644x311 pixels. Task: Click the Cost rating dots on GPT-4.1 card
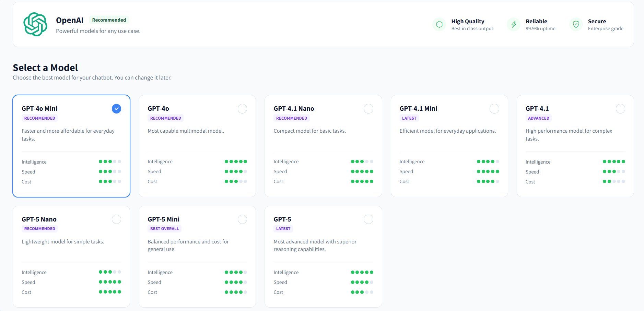pos(614,181)
